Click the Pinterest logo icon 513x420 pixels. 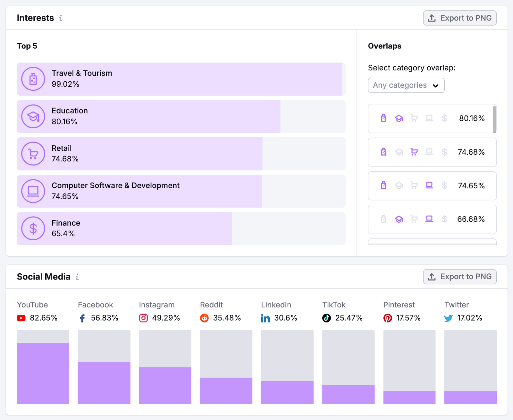click(x=388, y=318)
